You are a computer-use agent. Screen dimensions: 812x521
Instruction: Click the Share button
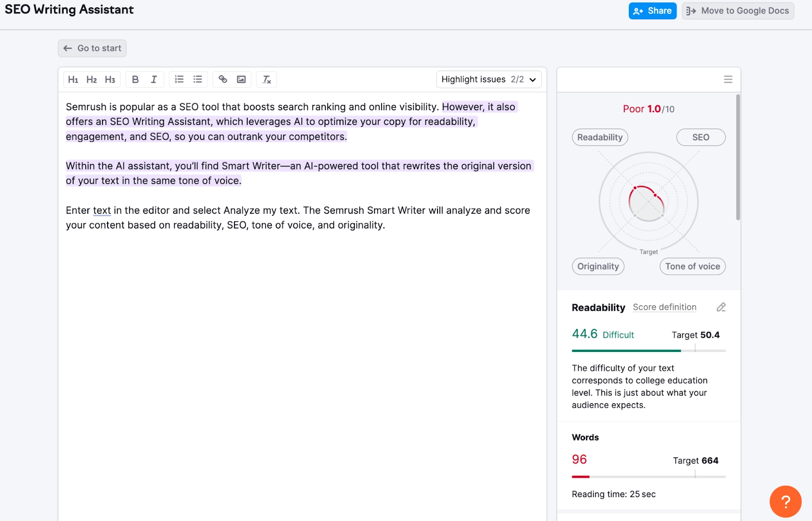coord(652,11)
